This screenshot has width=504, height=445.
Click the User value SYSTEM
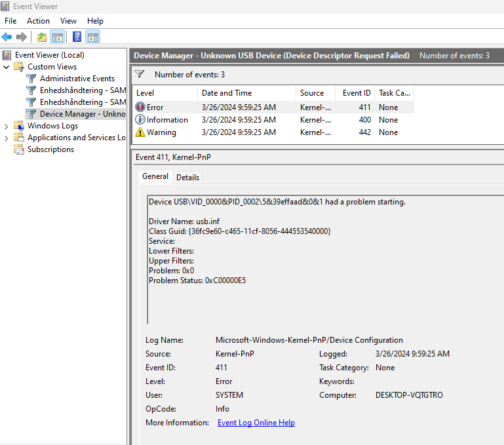coord(229,395)
